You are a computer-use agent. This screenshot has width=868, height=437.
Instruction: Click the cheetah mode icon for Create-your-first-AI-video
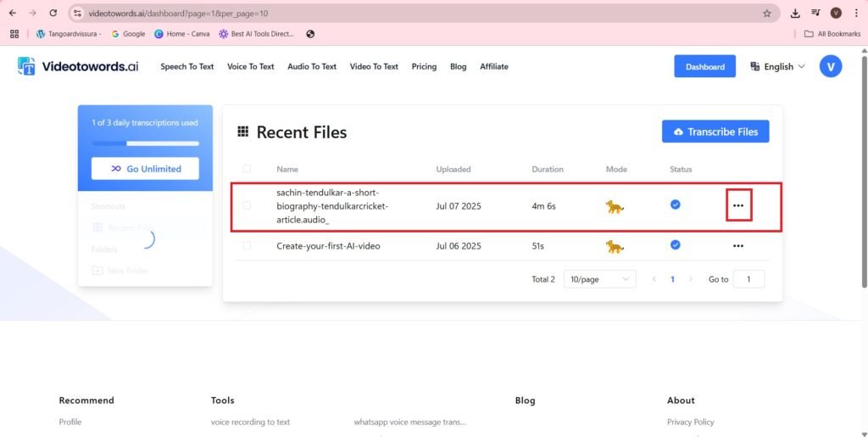(615, 246)
